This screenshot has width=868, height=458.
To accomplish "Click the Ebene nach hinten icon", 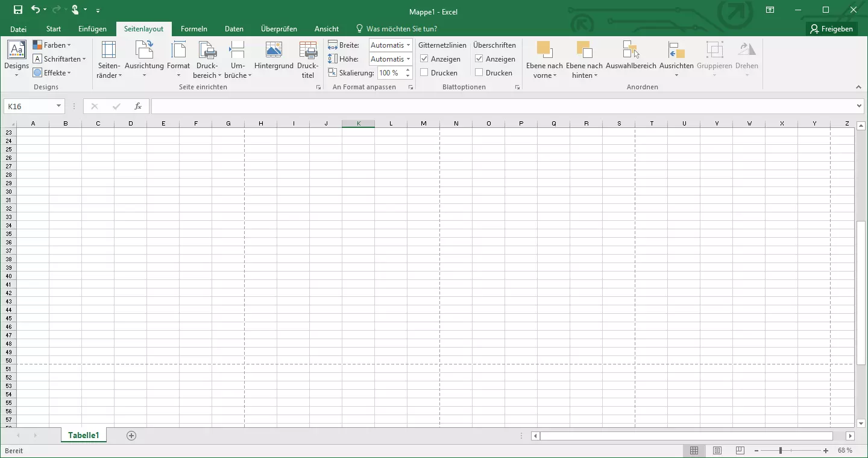I will click(x=584, y=50).
